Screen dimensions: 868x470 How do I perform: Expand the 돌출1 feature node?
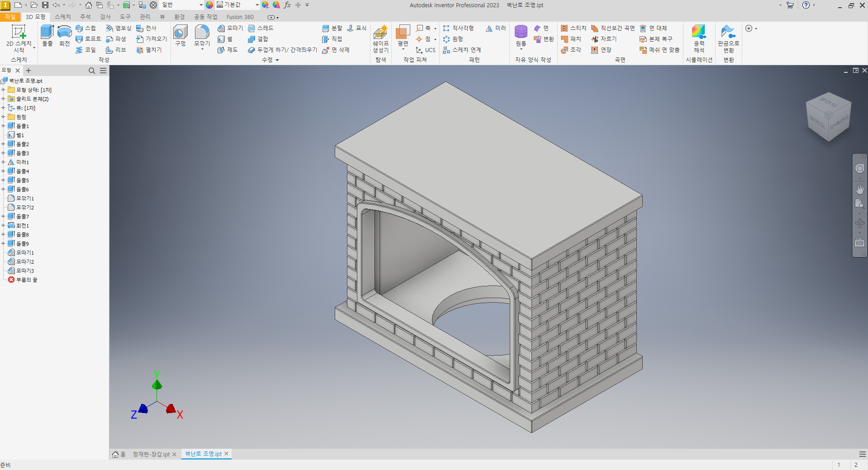(x=3, y=126)
